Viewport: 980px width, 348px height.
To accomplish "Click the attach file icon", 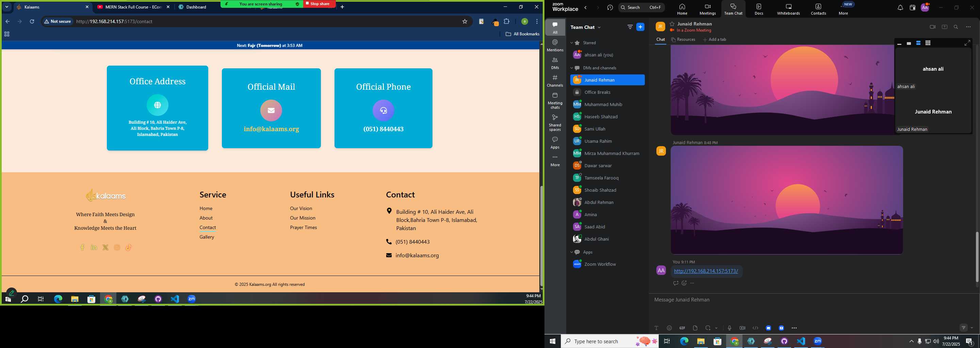I will [x=695, y=328].
